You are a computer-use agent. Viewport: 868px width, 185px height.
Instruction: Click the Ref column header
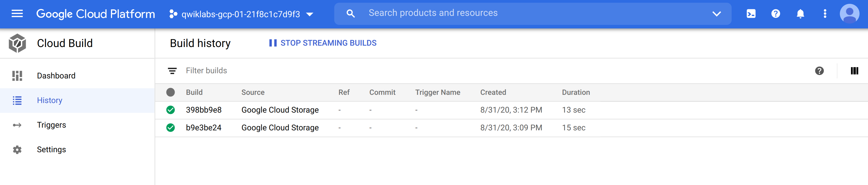(x=344, y=92)
